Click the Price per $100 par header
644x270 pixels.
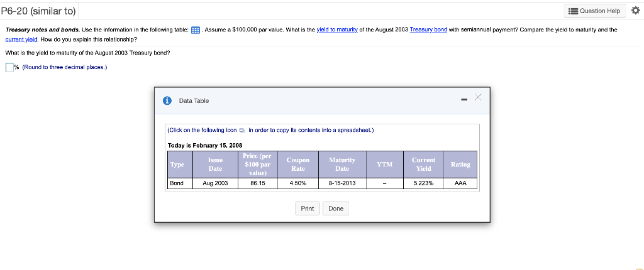[258, 165]
